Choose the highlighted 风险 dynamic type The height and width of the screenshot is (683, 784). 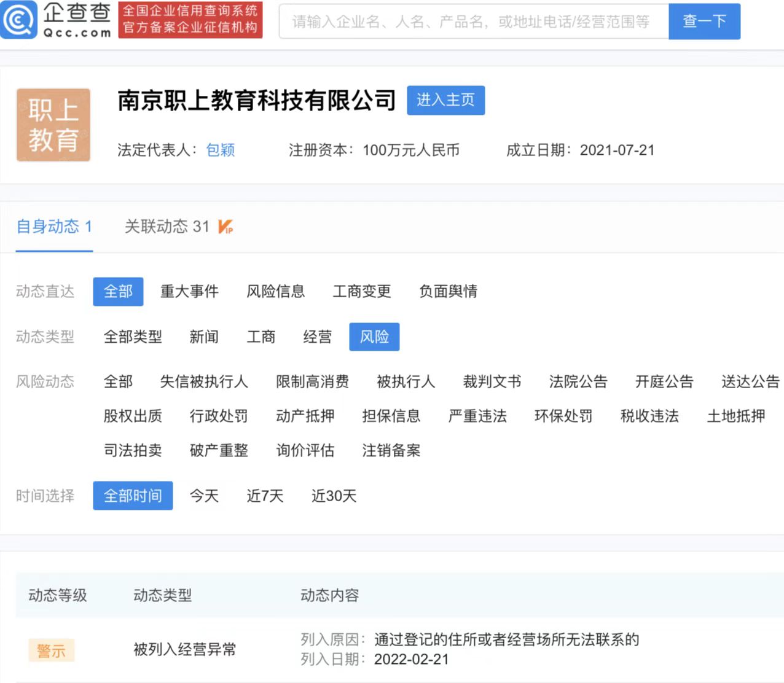pos(374,337)
